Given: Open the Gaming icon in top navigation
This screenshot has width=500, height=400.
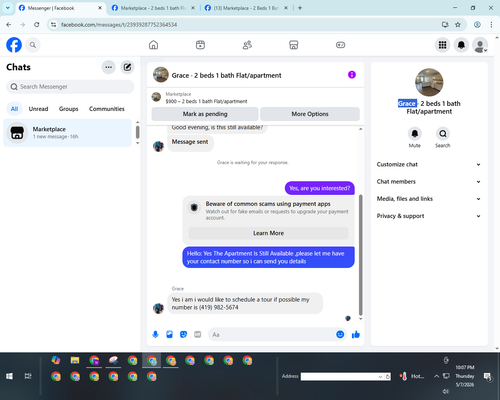Looking at the screenshot, I should click(x=340, y=45).
